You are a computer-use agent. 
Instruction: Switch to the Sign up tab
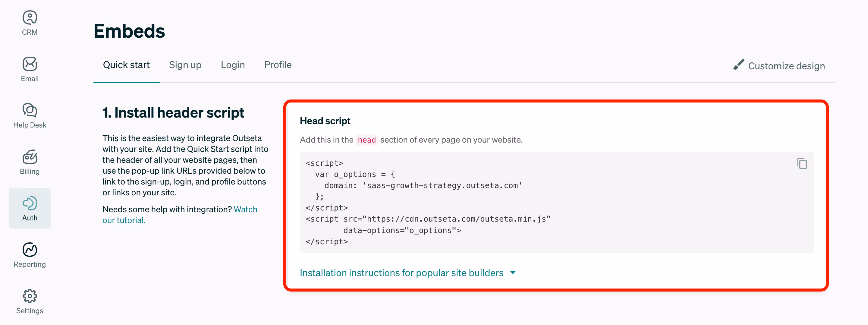pos(185,65)
